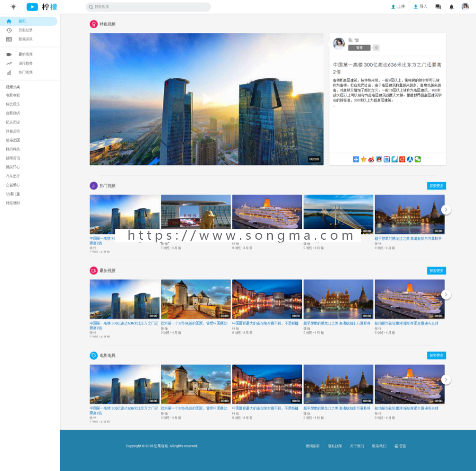
Task: Play the featured skyscraper video
Action: 206,99
